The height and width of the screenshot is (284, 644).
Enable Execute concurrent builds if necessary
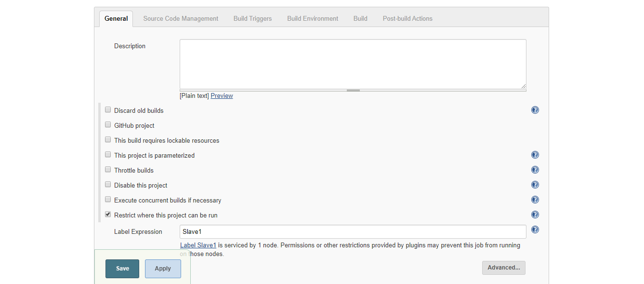tap(108, 200)
